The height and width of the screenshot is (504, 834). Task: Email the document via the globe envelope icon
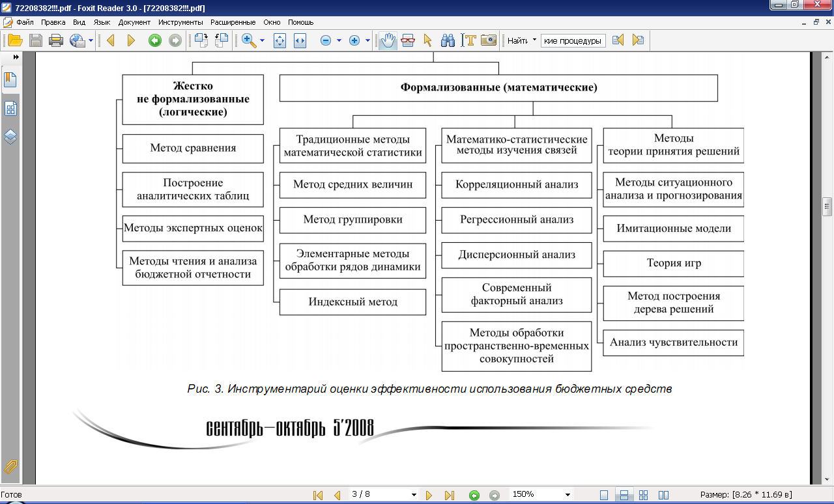coord(78,40)
